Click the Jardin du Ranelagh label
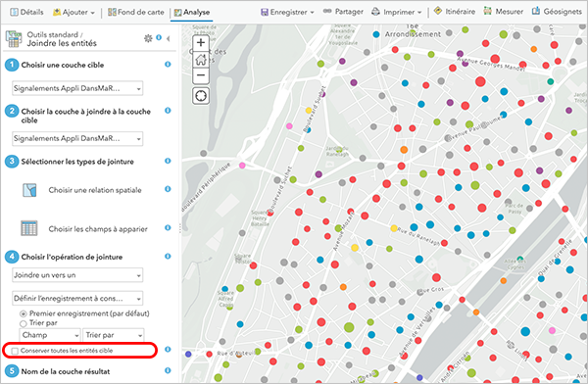 337,151
